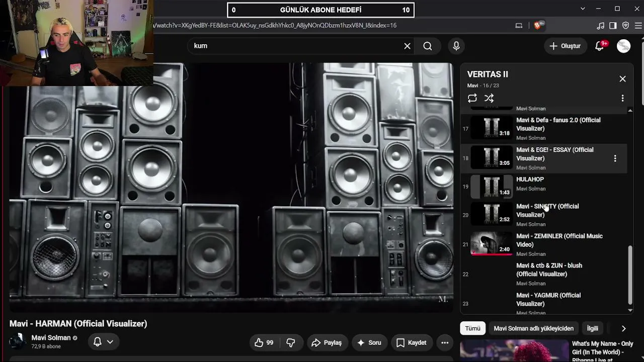This screenshot has width=644, height=362.
Task: Open notification bell subscription dropdown
Action: (x=104, y=342)
